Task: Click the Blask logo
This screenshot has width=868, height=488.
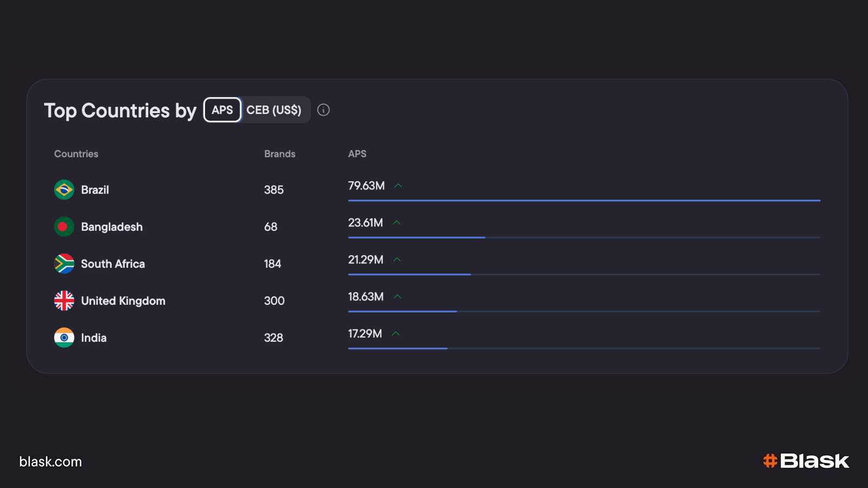Action: click(x=806, y=461)
